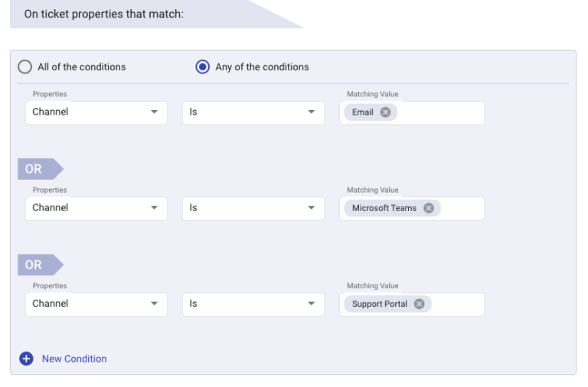Open third condition's Channel property dropdown
This screenshot has height=387, width=588.
pos(96,304)
